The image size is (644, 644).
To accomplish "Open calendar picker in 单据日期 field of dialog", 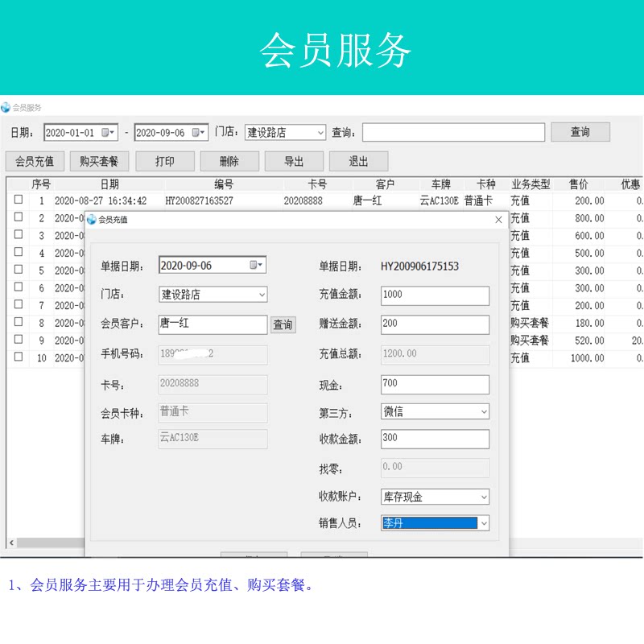I will (x=256, y=265).
